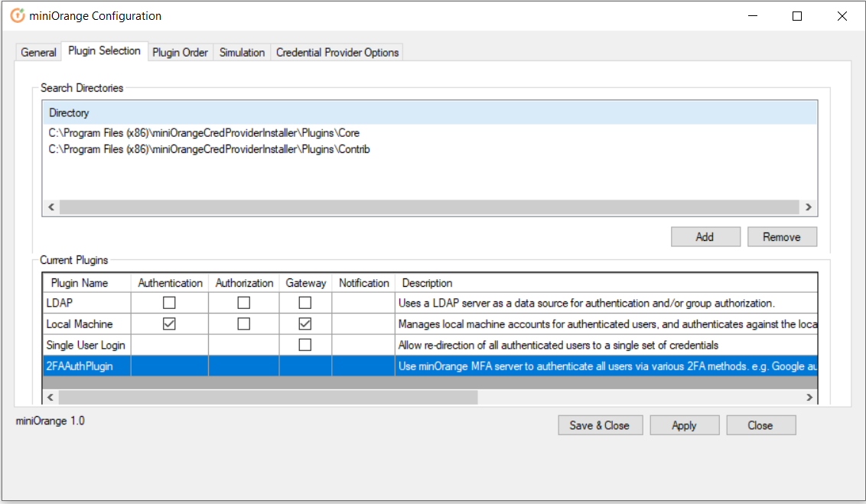Click the Directory column header
The image size is (866, 504).
click(x=430, y=112)
